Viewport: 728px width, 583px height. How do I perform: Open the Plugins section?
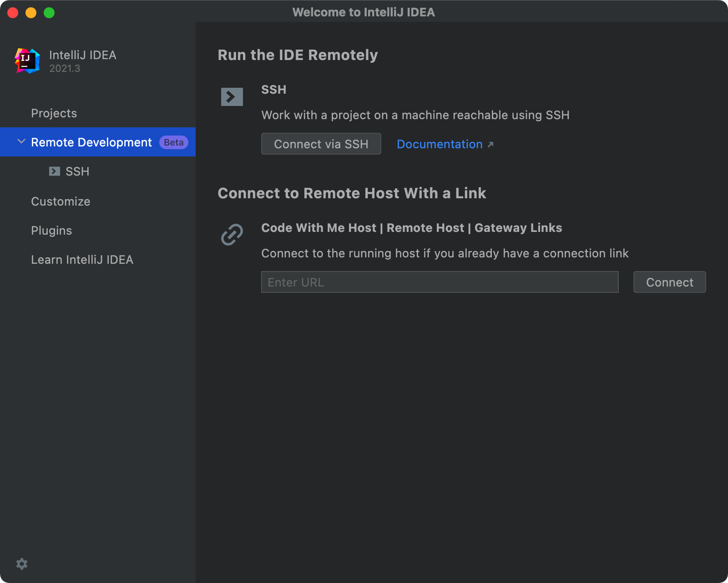[x=51, y=231]
